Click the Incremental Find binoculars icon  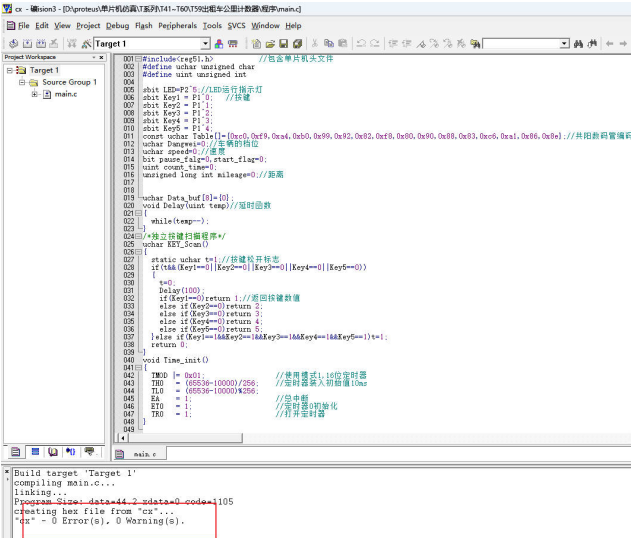(592, 44)
